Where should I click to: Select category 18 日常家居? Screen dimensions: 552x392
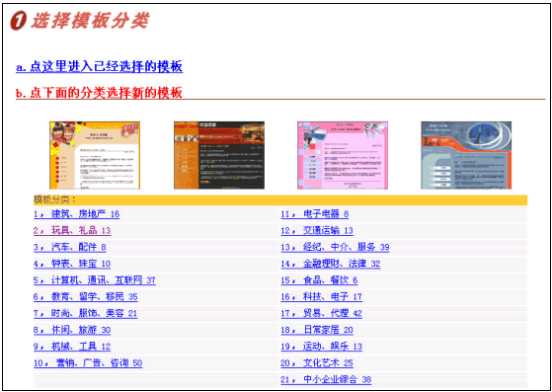click(x=317, y=330)
